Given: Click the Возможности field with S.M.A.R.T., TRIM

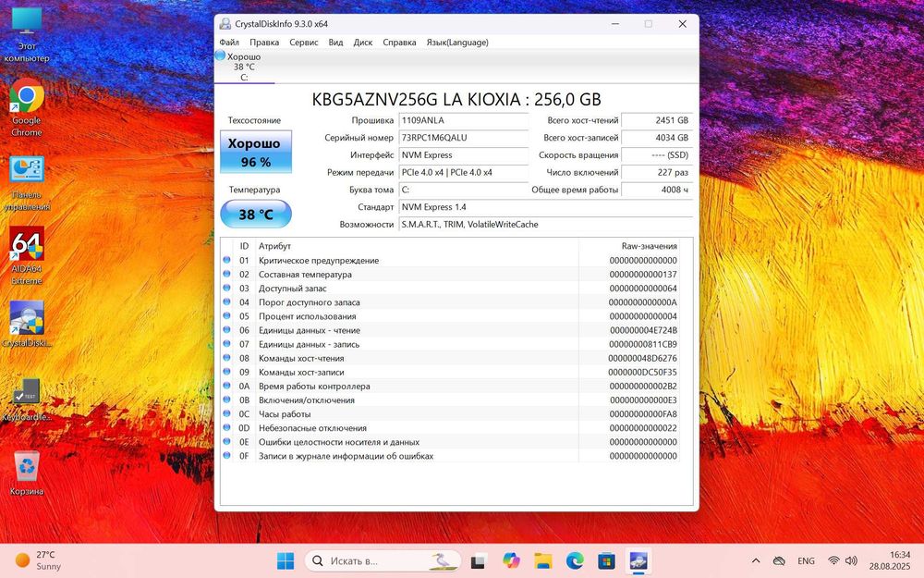Looking at the screenshot, I should (x=546, y=224).
